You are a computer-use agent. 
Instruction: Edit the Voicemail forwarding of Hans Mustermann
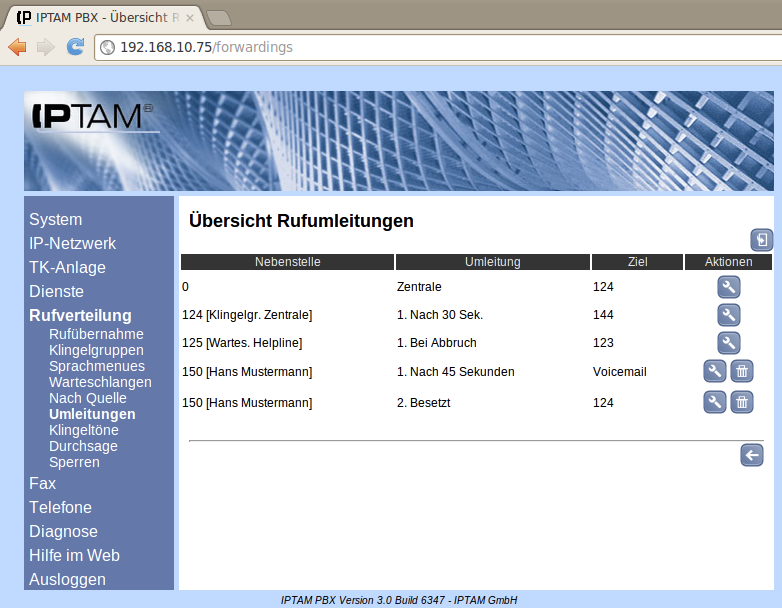715,372
